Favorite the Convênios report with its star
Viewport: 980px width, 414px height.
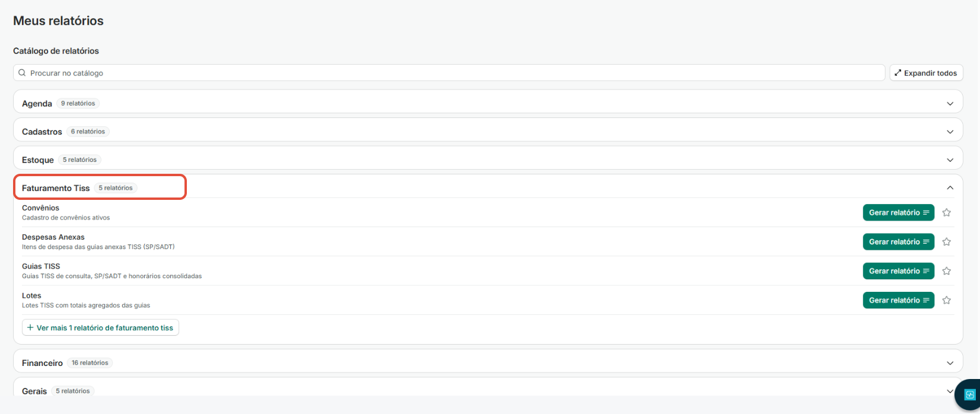point(946,212)
